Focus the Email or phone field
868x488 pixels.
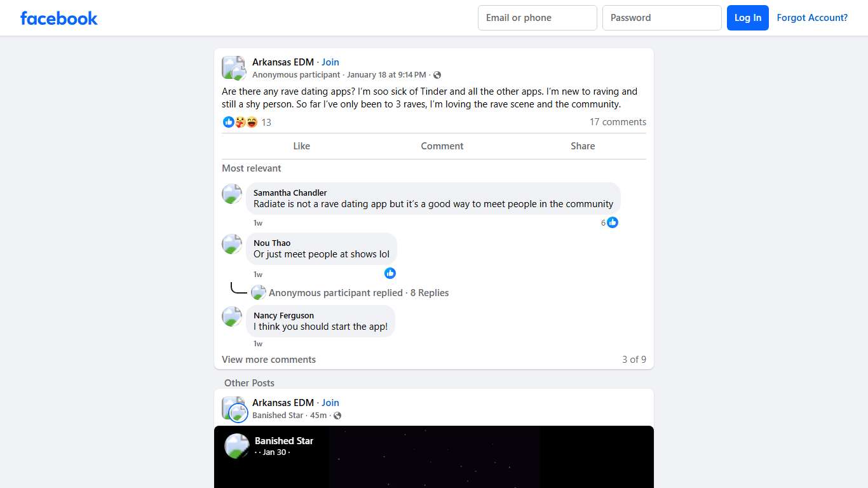[538, 18]
